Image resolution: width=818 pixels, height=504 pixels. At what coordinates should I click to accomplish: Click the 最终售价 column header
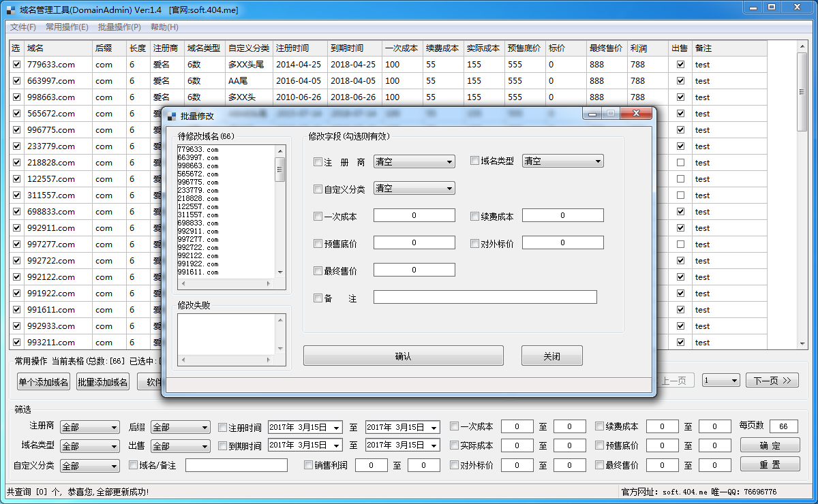click(607, 48)
